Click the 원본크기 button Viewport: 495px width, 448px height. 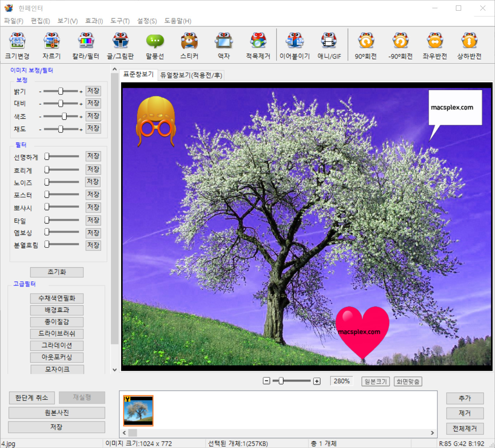point(376,381)
